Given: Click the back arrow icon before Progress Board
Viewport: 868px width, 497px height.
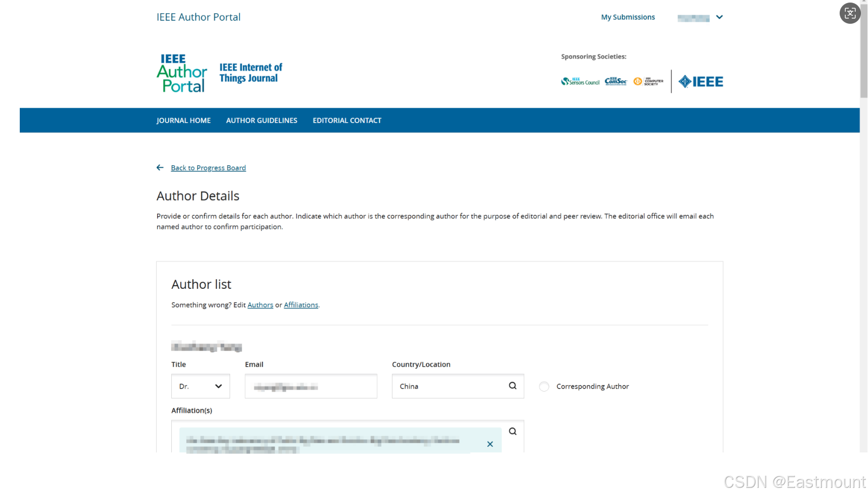Looking at the screenshot, I should (x=160, y=168).
